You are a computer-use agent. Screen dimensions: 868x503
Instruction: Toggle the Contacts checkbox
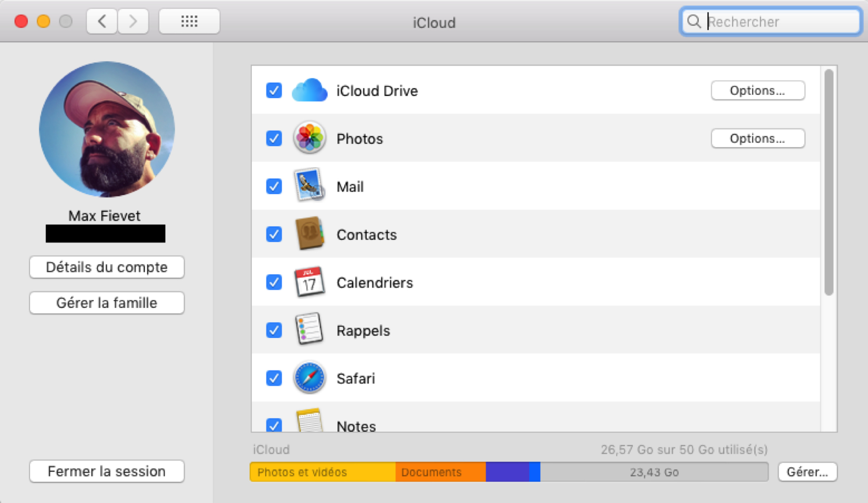(274, 234)
